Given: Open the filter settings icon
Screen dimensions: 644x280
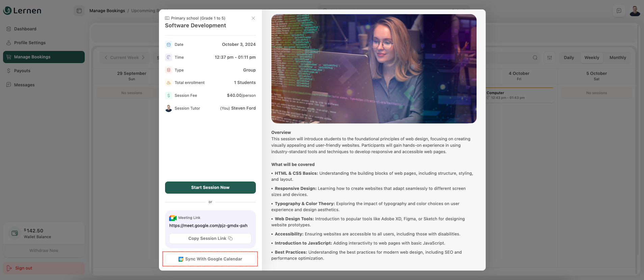Looking at the screenshot, I should [549, 58].
